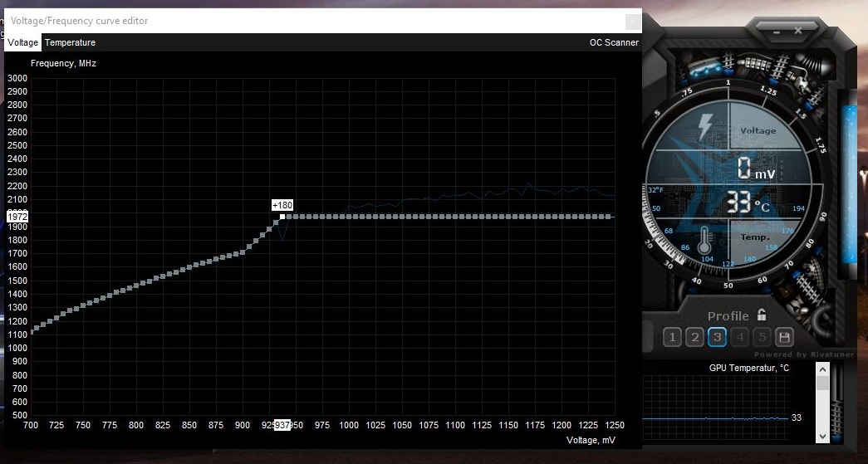Click the 'Voltage' gauge label

pyautogui.click(x=758, y=130)
